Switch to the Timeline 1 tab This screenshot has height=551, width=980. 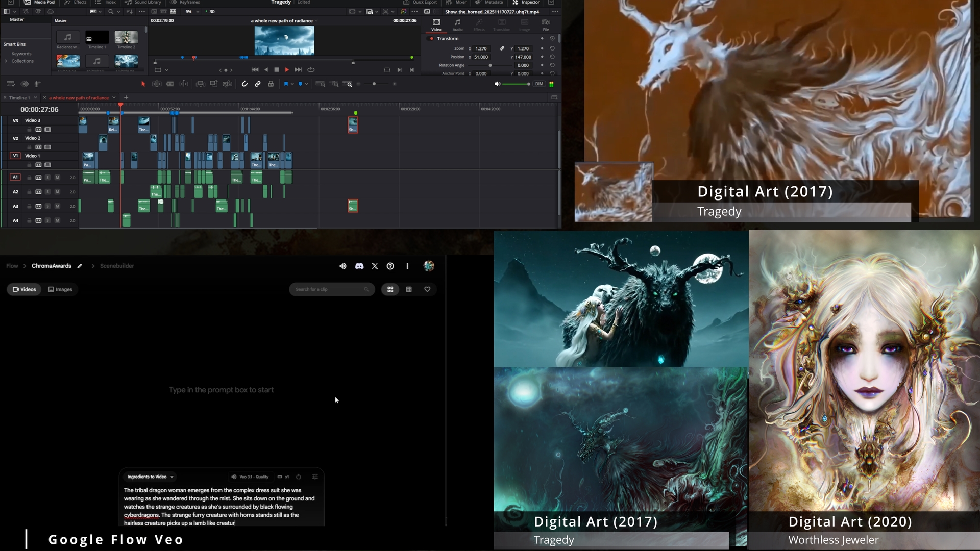19,98
